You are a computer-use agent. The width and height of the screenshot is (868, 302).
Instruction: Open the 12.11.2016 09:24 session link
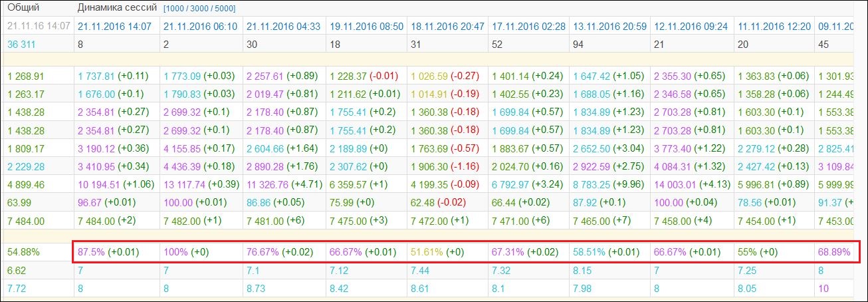691,27
